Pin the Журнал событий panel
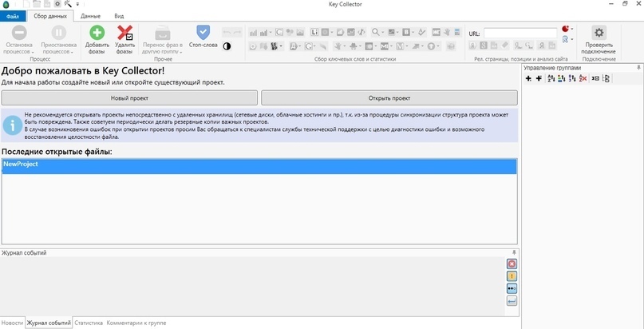Screen dimensions: 644x329 tap(514, 252)
